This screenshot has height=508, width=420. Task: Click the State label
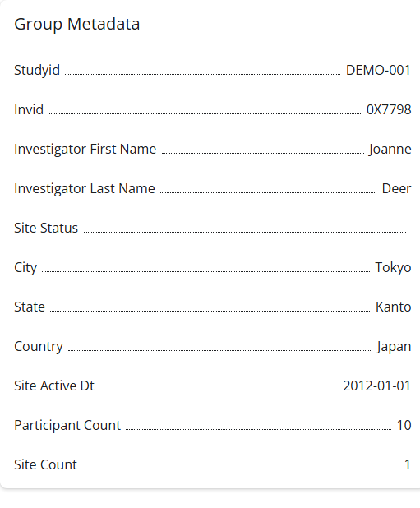pyautogui.click(x=30, y=307)
